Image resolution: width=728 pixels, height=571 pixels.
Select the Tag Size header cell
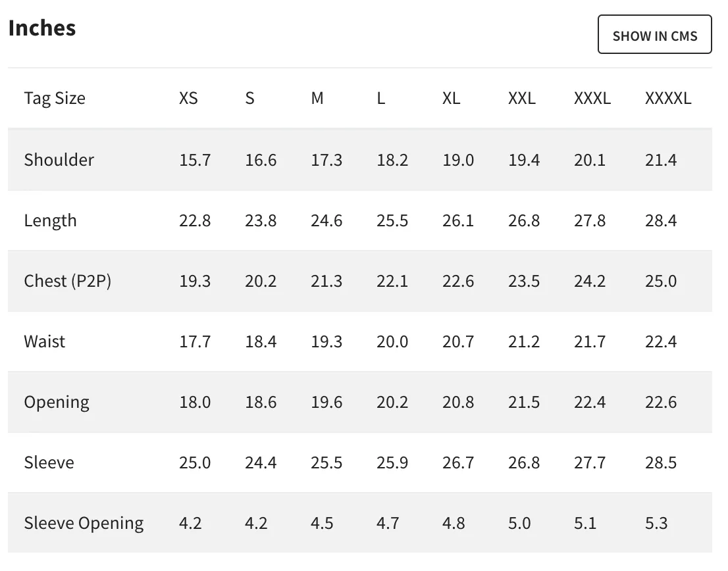click(55, 98)
